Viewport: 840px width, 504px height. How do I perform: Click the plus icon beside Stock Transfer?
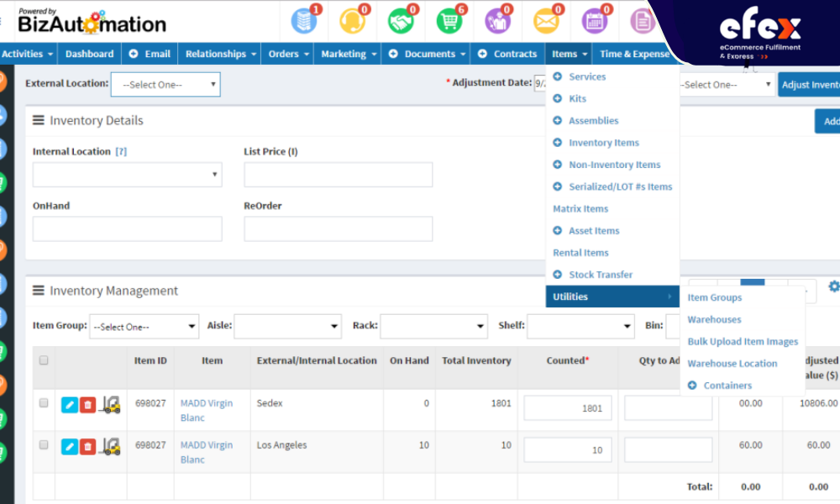[557, 274]
